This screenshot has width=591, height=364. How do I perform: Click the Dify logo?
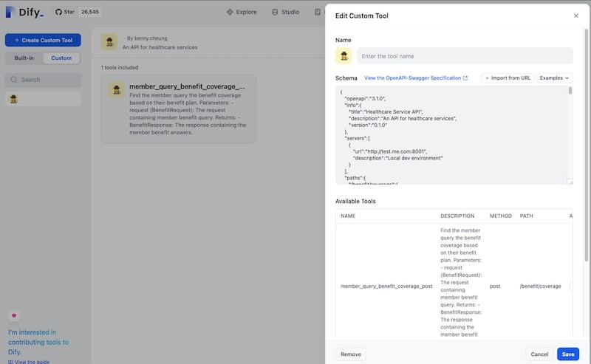(24, 12)
